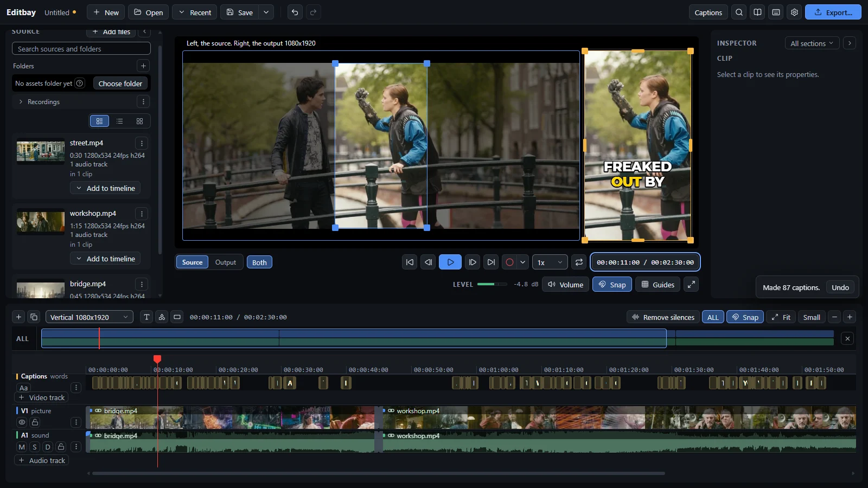This screenshot has width=868, height=488.
Task: Open the record options dropdown arrow
Action: [x=522, y=262]
